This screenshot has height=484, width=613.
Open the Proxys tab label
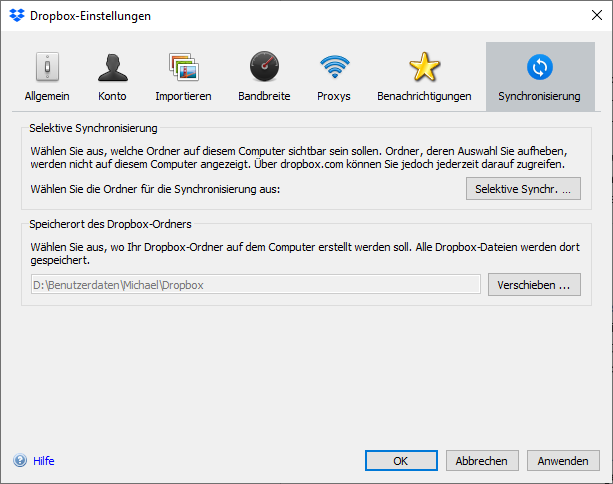pos(334,96)
